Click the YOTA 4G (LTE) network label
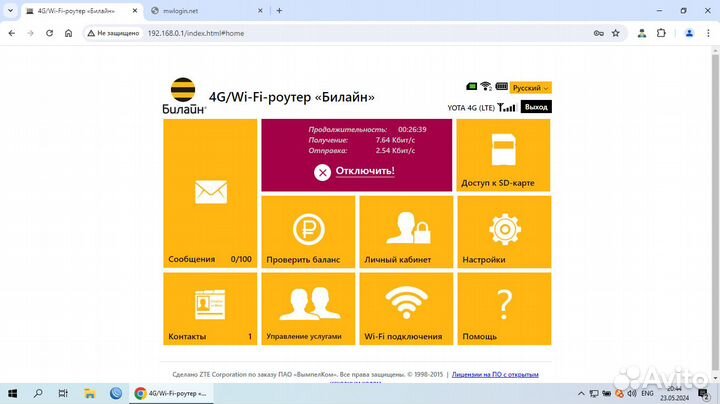Screen dimensions: 720x404 (471, 108)
